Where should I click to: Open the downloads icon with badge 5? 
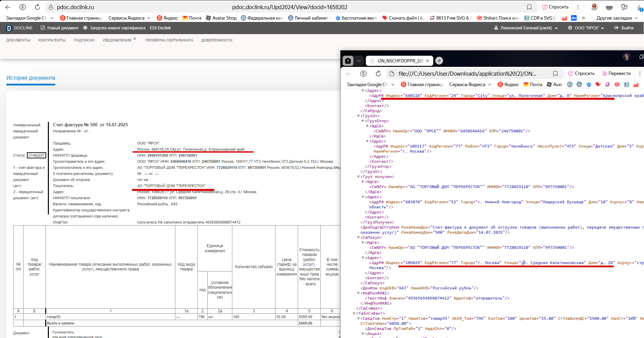point(640,7)
